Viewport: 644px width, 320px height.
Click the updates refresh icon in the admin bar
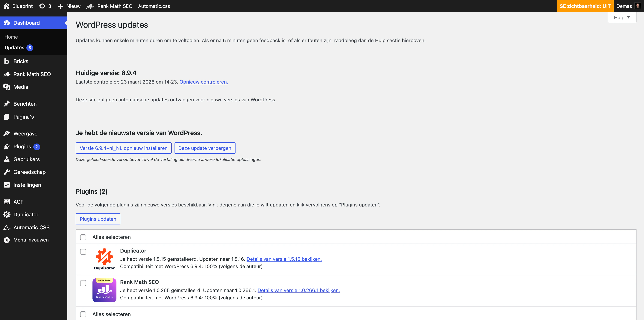tap(42, 6)
